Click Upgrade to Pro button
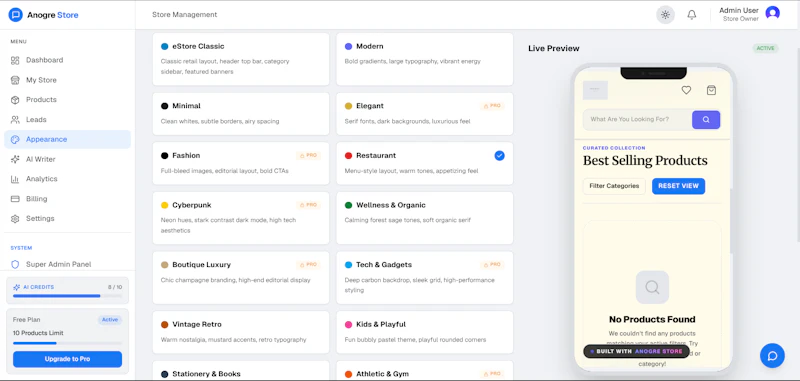800x381 pixels. point(67,359)
